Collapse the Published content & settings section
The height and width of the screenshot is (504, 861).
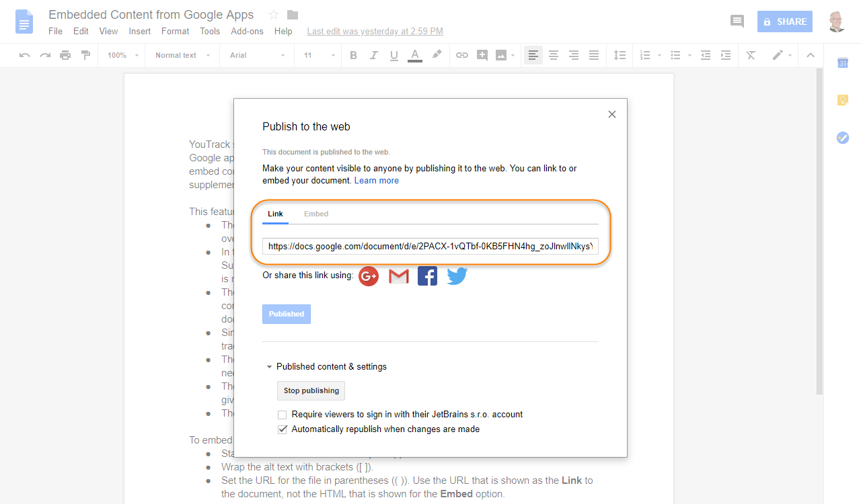click(269, 367)
